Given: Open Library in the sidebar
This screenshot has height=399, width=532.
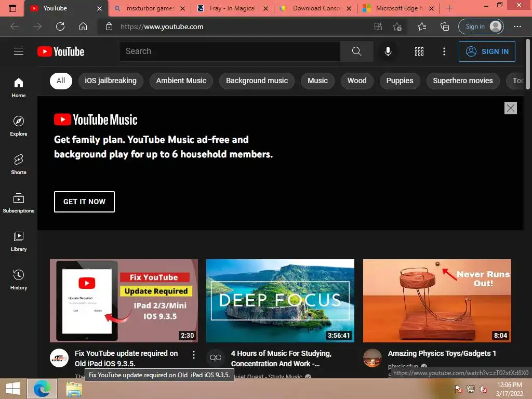Looking at the screenshot, I should 19,242.
